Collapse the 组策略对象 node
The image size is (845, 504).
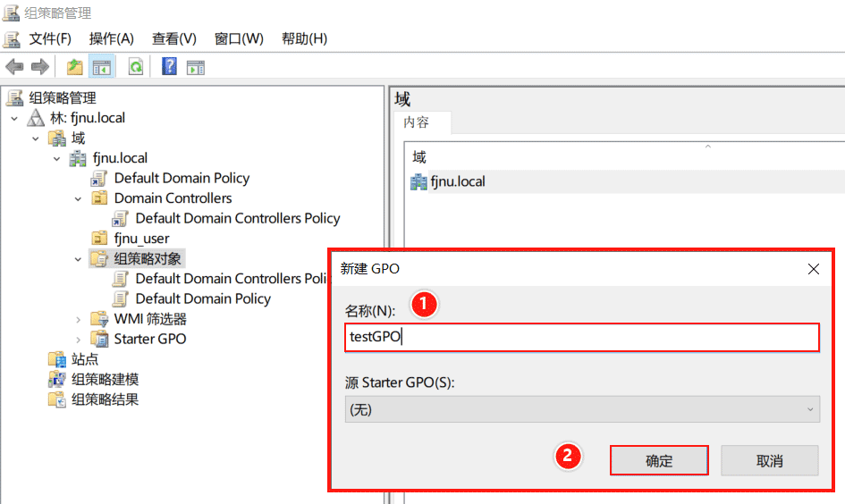click(78, 259)
